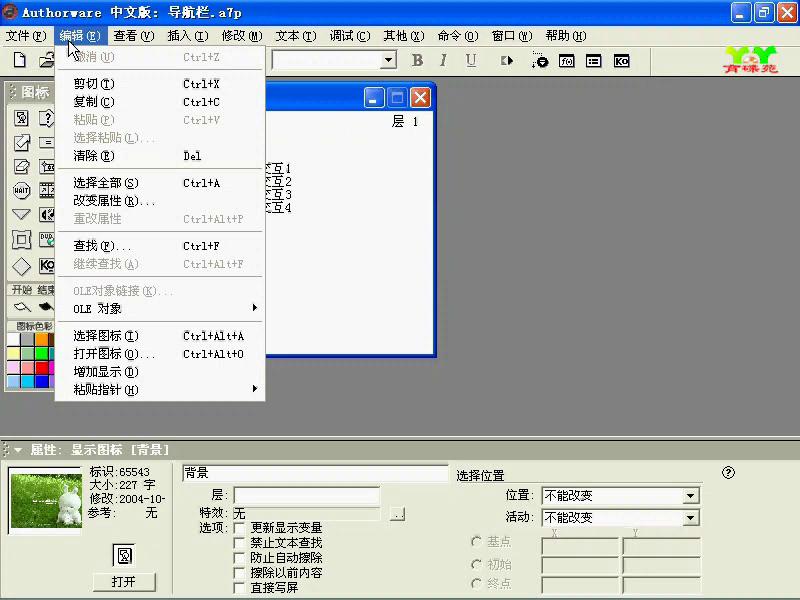Viewport: 800px width, 600px height.
Task: Select the Framework icon in the icon palette
Action: click(21, 239)
